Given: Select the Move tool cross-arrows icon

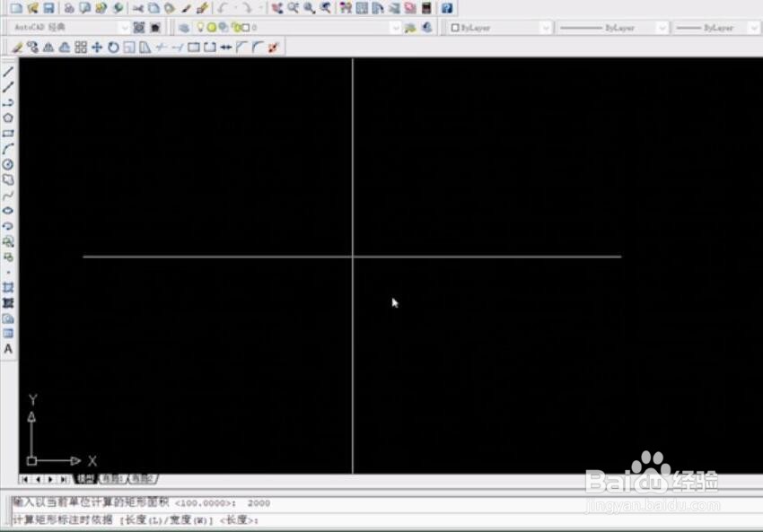Looking at the screenshot, I should pyautogui.click(x=97, y=48).
